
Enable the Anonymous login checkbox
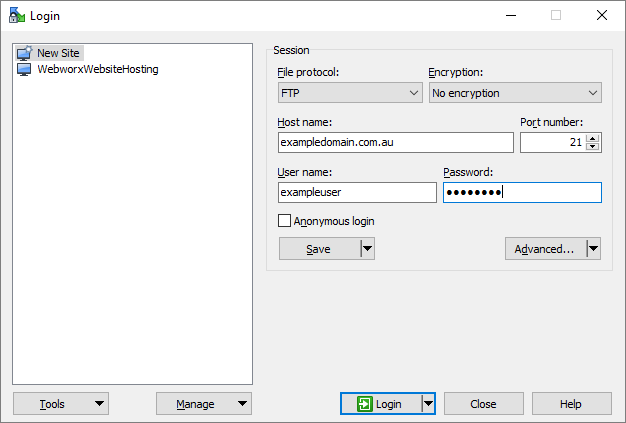pos(284,221)
